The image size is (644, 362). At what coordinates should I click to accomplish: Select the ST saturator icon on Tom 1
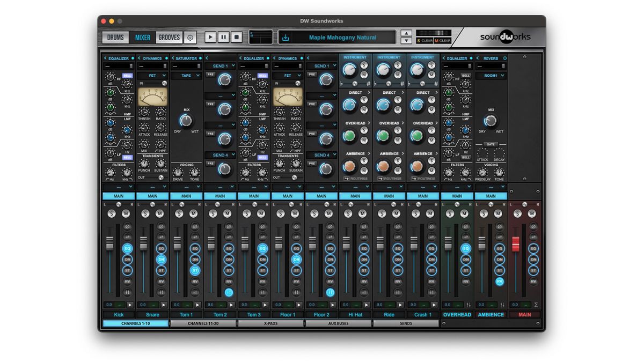pyautogui.click(x=196, y=270)
